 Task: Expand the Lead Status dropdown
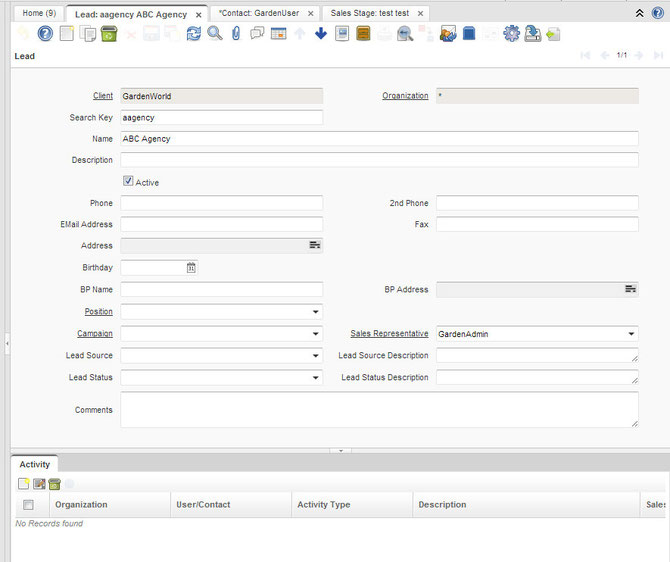pos(315,377)
